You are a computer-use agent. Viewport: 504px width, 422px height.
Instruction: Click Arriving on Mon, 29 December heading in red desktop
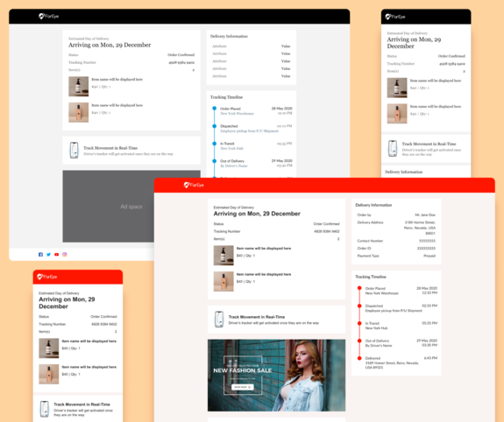tap(257, 214)
